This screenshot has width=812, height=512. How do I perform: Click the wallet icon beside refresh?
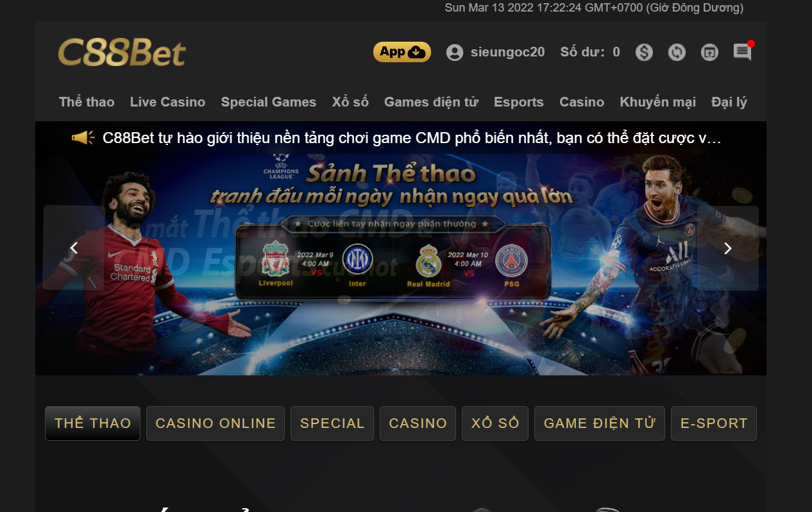coord(709,53)
